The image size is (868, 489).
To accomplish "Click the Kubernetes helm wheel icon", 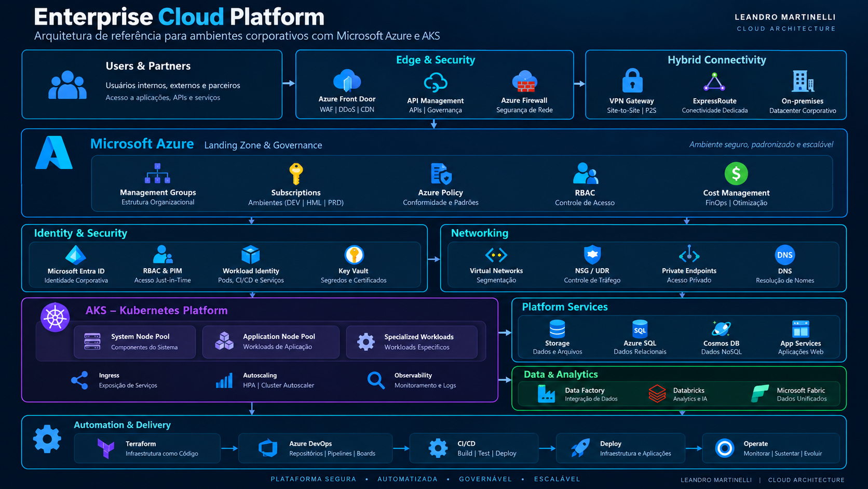I will (x=55, y=317).
